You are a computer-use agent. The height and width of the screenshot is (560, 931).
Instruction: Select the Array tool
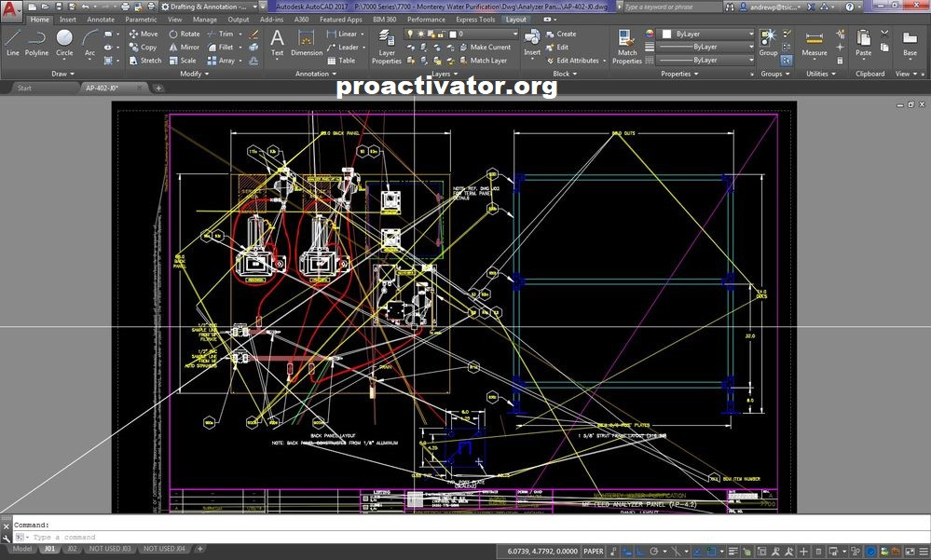(221, 60)
